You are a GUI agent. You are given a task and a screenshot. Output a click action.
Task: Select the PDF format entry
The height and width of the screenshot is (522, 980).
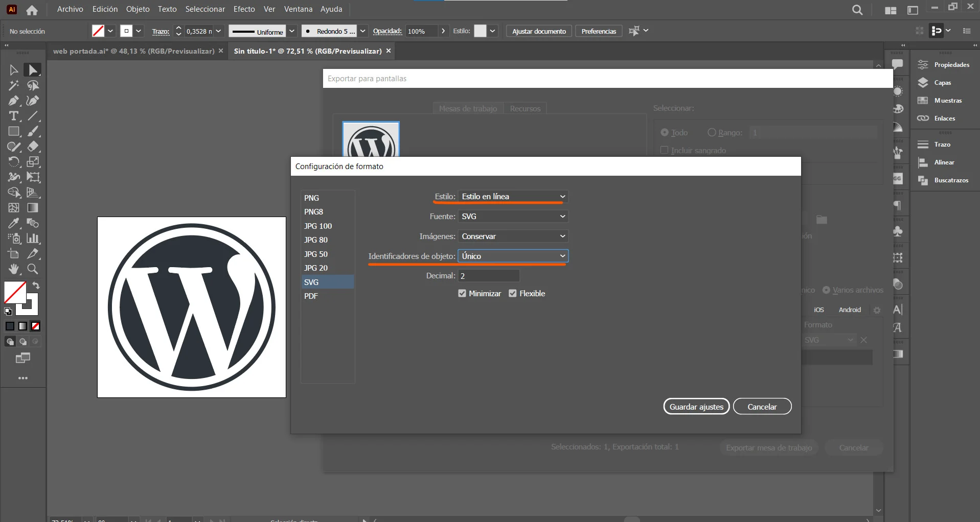pos(327,296)
